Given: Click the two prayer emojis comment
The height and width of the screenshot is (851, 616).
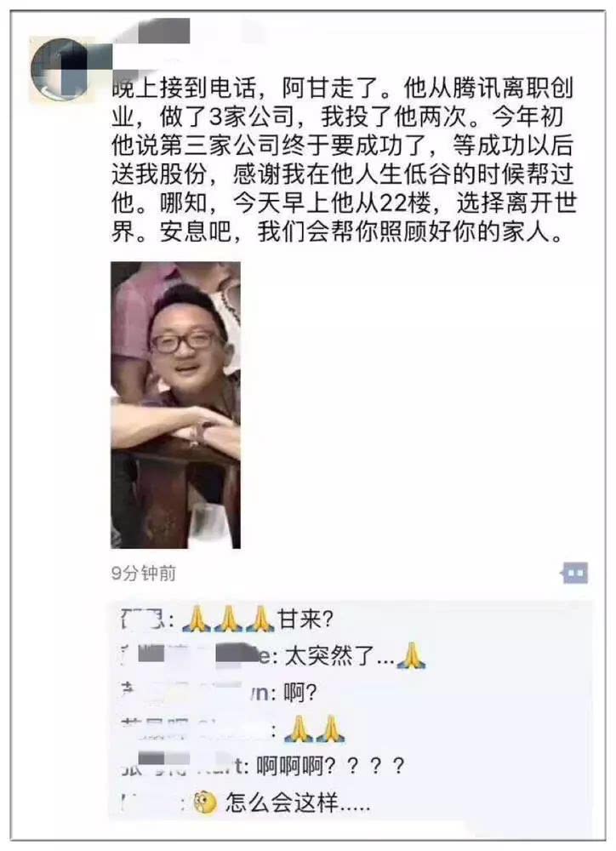Looking at the screenshot, I should pyautogui.click(x=315, y=729).
